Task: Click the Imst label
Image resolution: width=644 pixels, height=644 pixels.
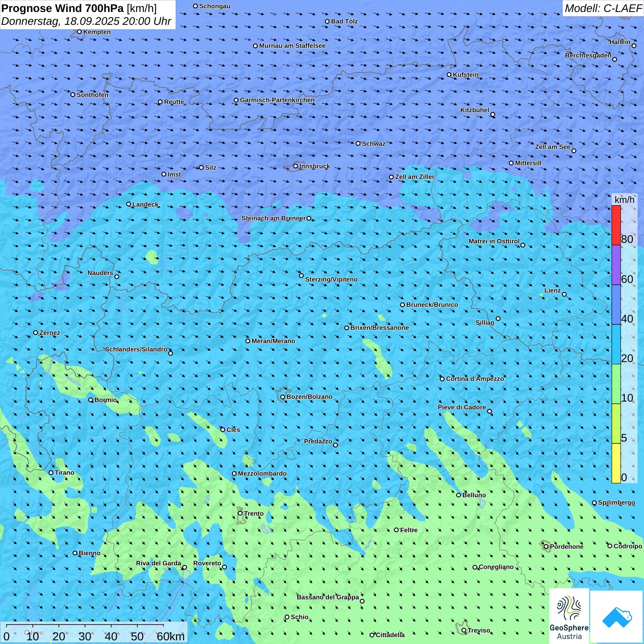Action: [x=174, y=174]
